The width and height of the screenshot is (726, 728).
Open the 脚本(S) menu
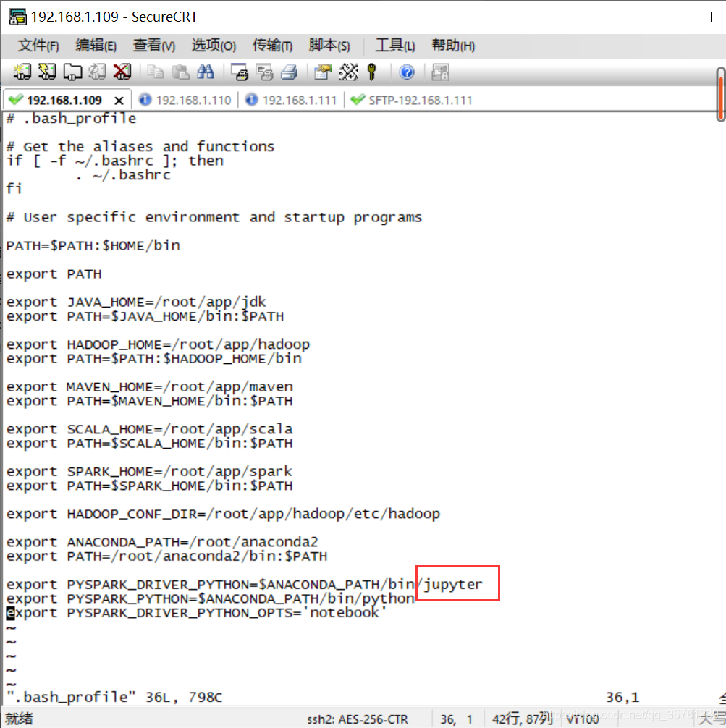329,45
